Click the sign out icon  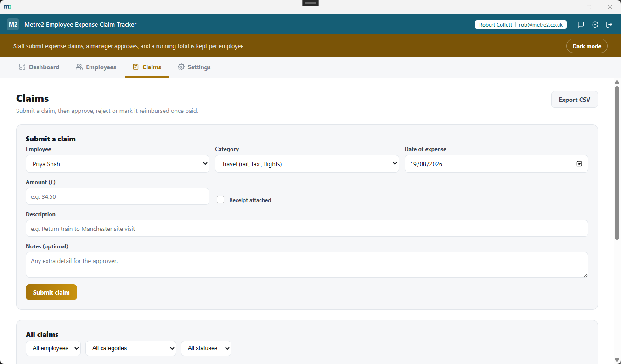click(610, 25)
